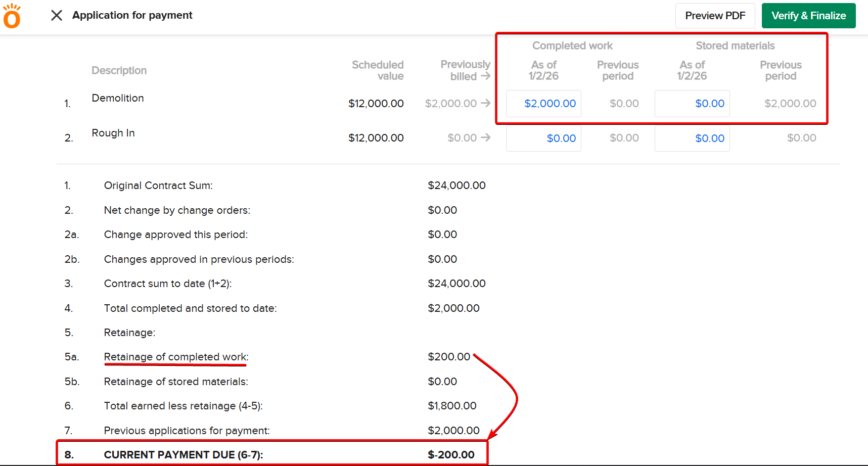The width and height of the screenshot is (868, 466).
Task: Select the Rough In line item description
Action: [x=113, y=133]
